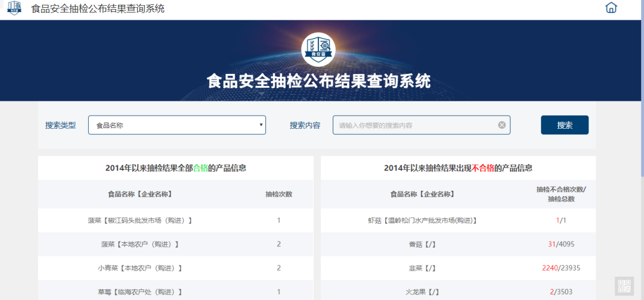Viewport: 644px width, 300px height.
Task: Select row 草莓【临海农户处（购进）】
Action: click(176, 290)
